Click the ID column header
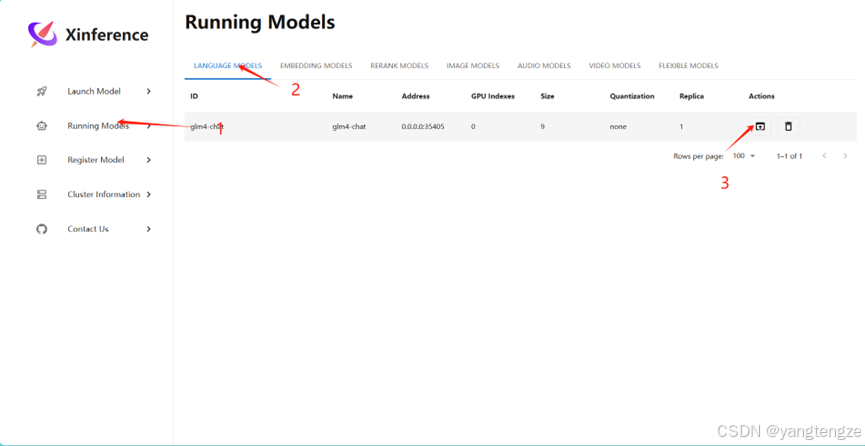The image size is (865, 446). 194,96
